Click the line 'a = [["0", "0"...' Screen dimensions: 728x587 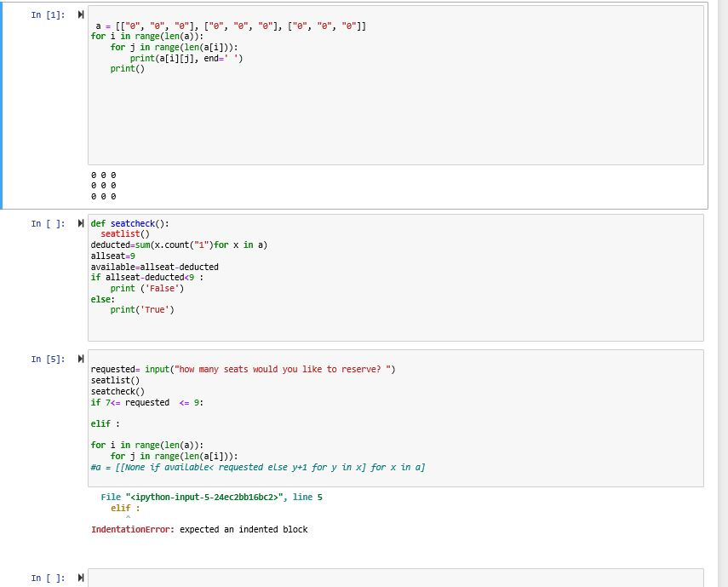231,26
